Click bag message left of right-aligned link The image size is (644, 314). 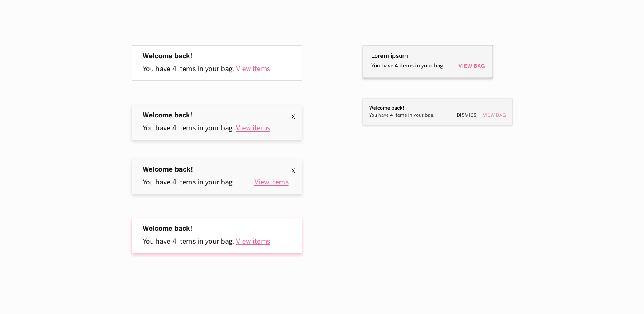pos(189,182)
